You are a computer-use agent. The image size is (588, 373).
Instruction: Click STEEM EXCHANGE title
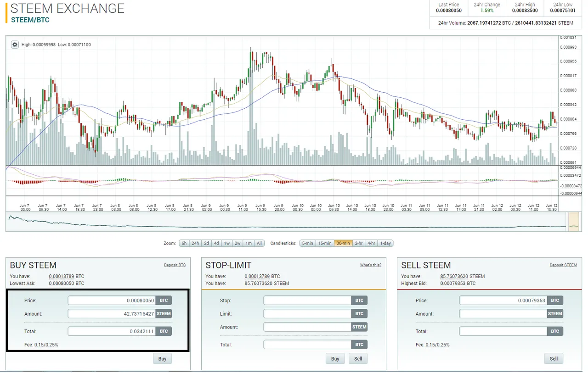68,8
